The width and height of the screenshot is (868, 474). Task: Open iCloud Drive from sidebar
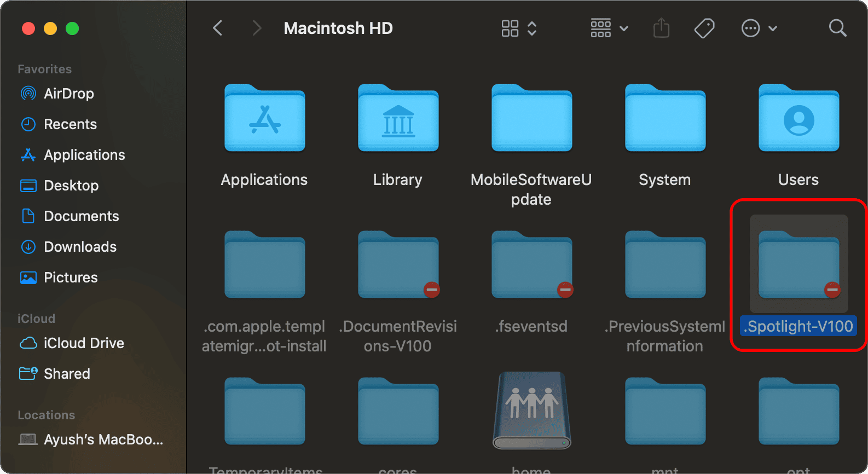tap(83, 343)
